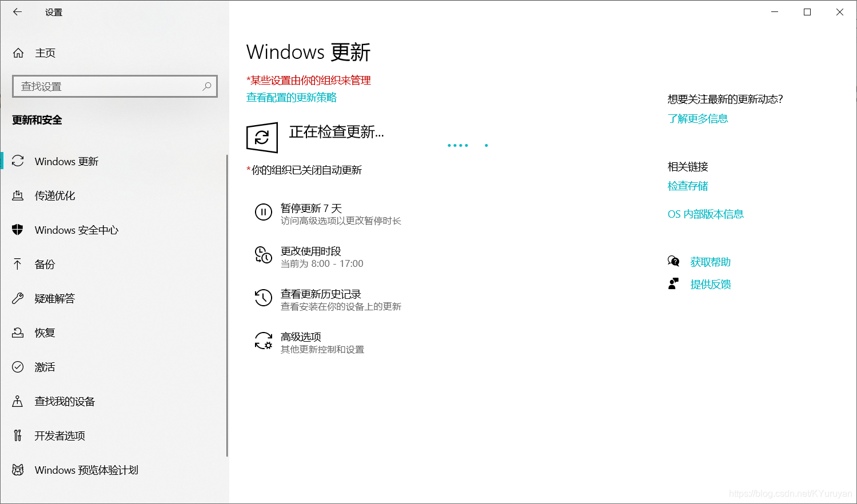Screen dimensions: 857x504
Task: Click the gear-sync icon for 高级选项
Action: [x=263, y=341]
